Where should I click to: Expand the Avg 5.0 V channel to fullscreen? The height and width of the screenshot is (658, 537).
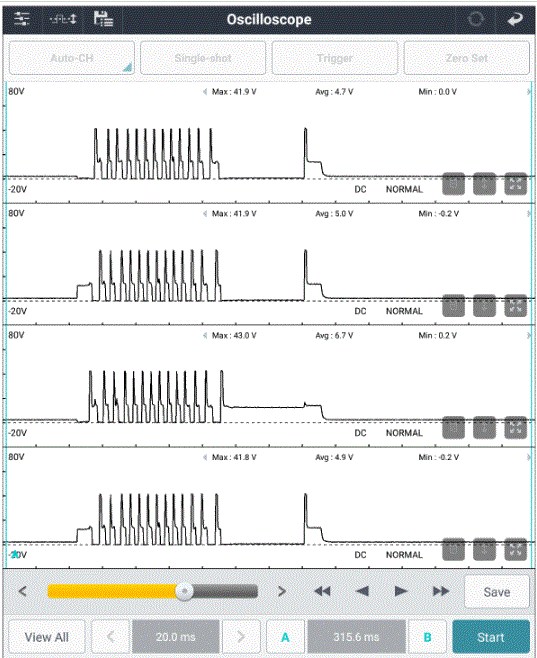515,306
